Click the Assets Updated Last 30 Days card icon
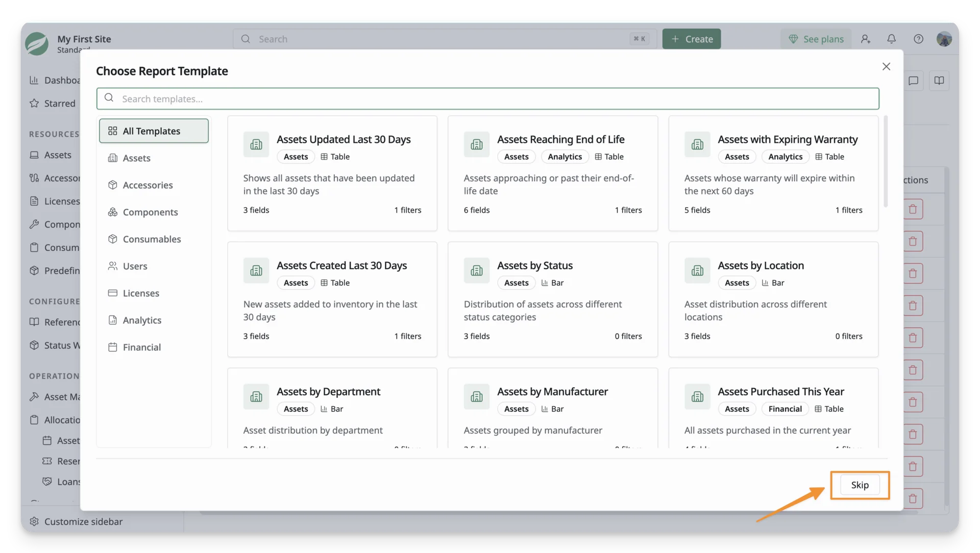Screen dimensions: 980x553 [256, 144]
